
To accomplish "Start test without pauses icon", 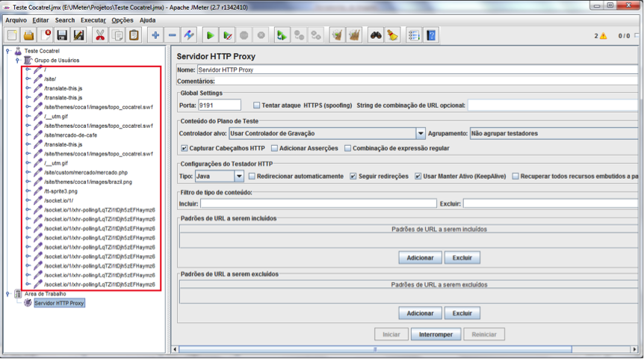I will coord(227,35).
